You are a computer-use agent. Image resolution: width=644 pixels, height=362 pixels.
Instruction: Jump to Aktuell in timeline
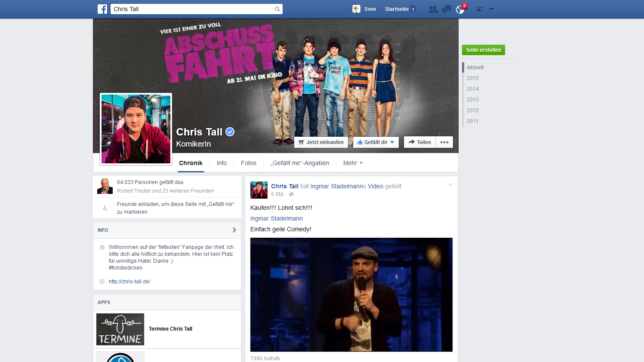tap(475, 67)
